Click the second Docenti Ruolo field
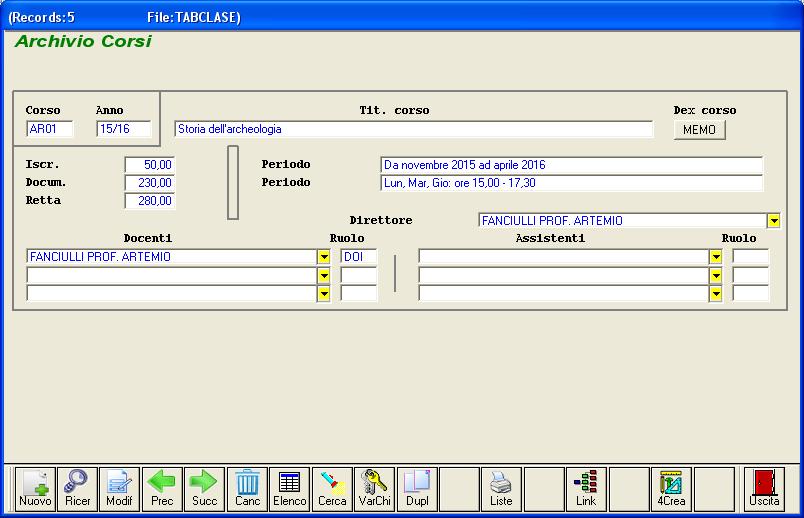This screenshot has height=518, width=804. (358, 275)
